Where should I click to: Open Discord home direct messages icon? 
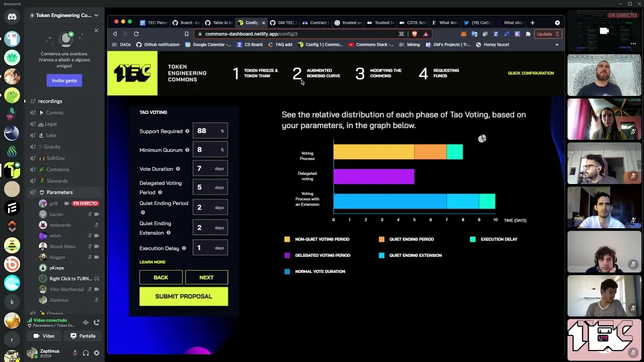12,17
